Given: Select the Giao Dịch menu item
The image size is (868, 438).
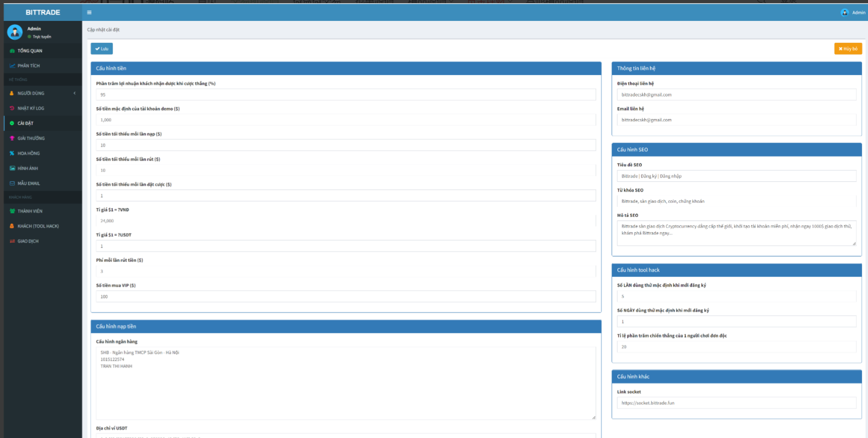Looking at the screenshot, I should pos(28,242).
